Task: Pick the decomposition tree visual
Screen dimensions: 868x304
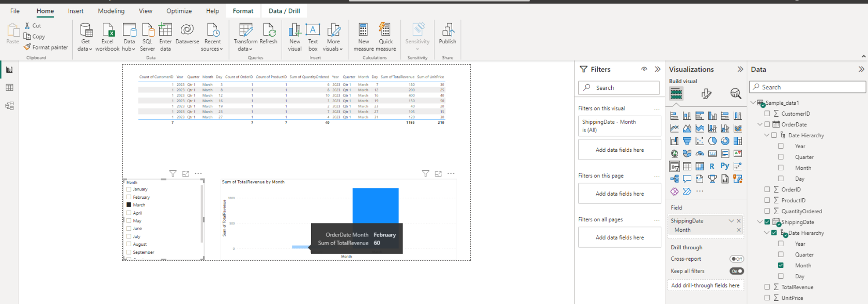Action: click(x=674, y=179)
